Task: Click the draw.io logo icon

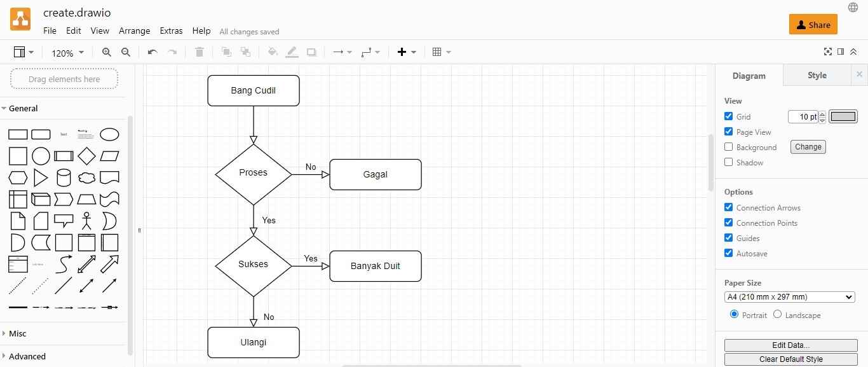Action: (20, 19)
